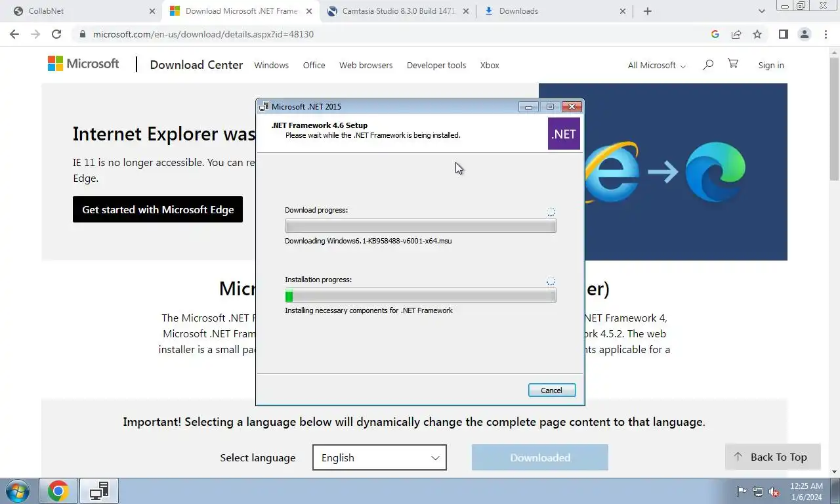Open Office menu in Download Center
The height and width of the screenshot is (504, 840).
coord(314,65)
